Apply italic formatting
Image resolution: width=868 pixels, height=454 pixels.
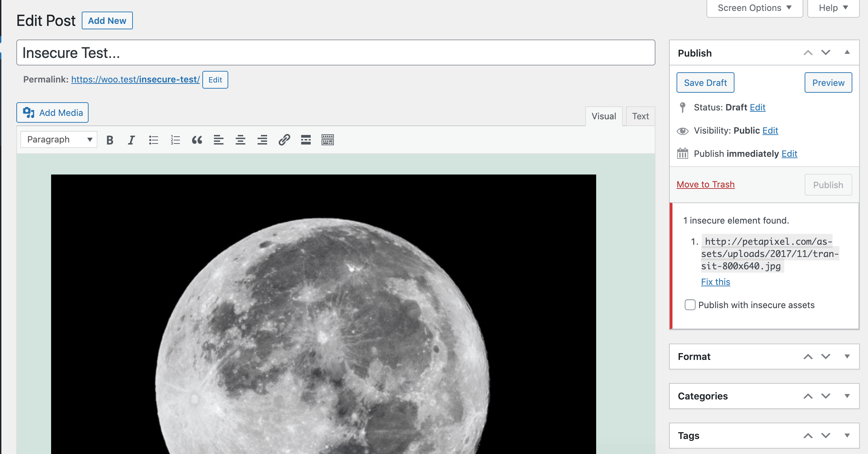tap(131, 140)
